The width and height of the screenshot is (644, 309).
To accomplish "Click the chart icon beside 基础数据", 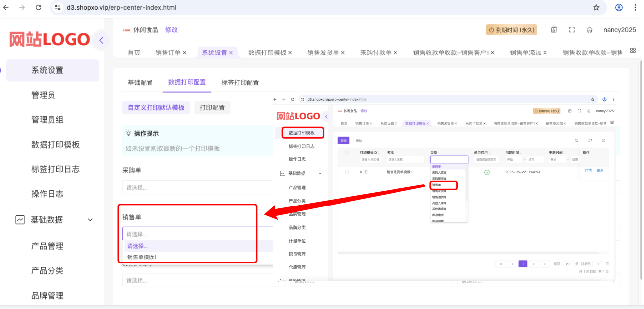I will pos(20,220).
